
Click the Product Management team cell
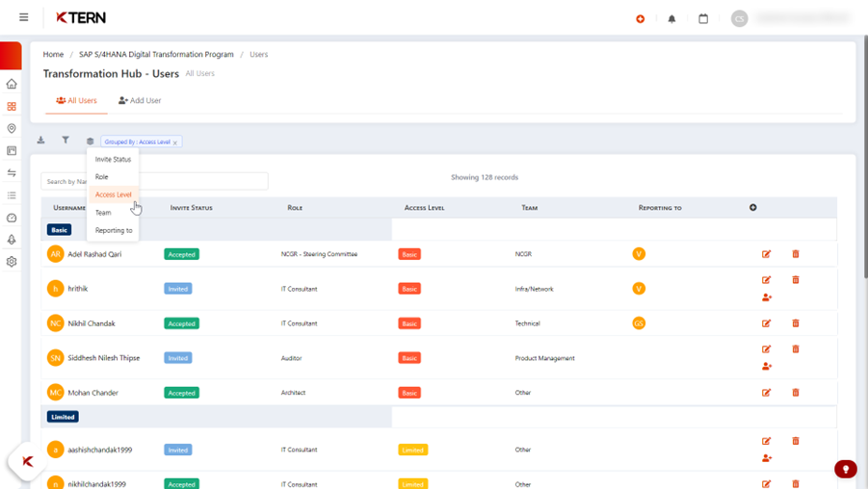tap(544, 358)
